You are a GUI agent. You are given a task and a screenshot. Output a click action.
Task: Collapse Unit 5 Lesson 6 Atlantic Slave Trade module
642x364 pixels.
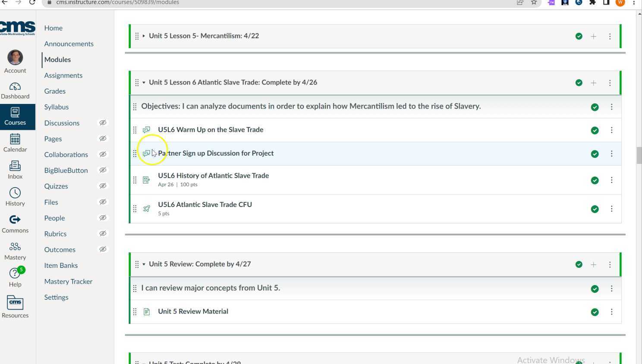click(x=144, y=82)
